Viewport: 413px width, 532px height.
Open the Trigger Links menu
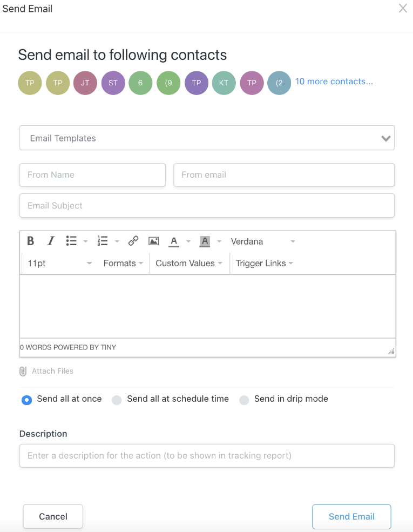264,263
